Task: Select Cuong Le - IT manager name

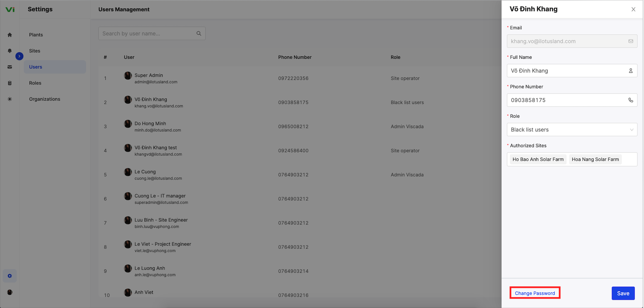Action: (160, 196)
